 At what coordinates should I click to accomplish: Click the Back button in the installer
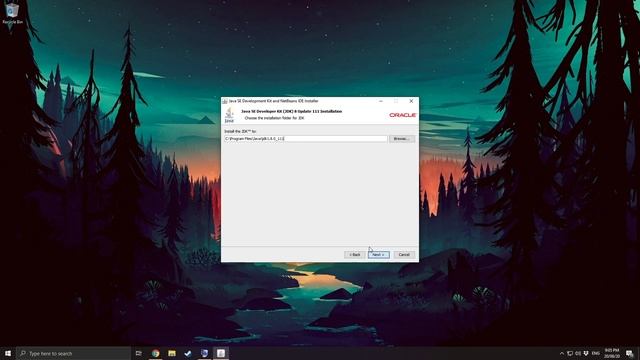pos(355,255)
